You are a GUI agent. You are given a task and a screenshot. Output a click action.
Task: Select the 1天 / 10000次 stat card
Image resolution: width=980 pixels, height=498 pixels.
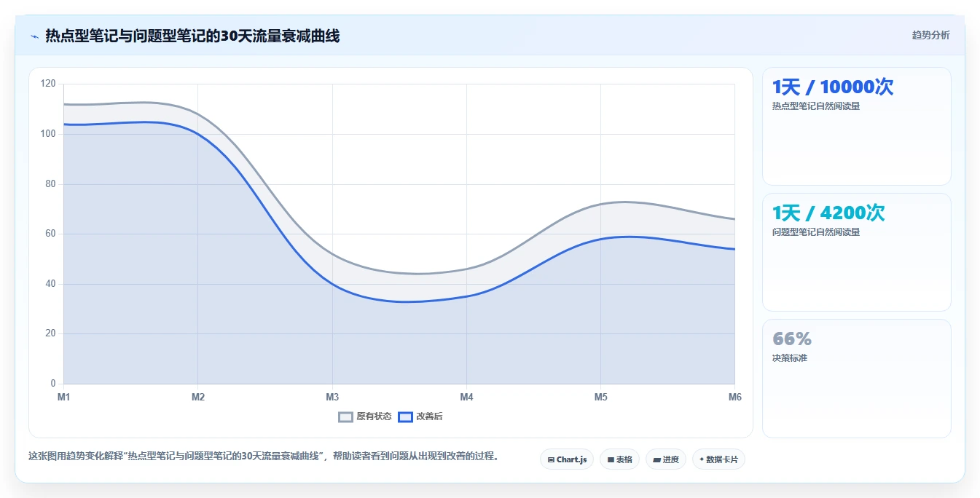[x=857, y=126]
